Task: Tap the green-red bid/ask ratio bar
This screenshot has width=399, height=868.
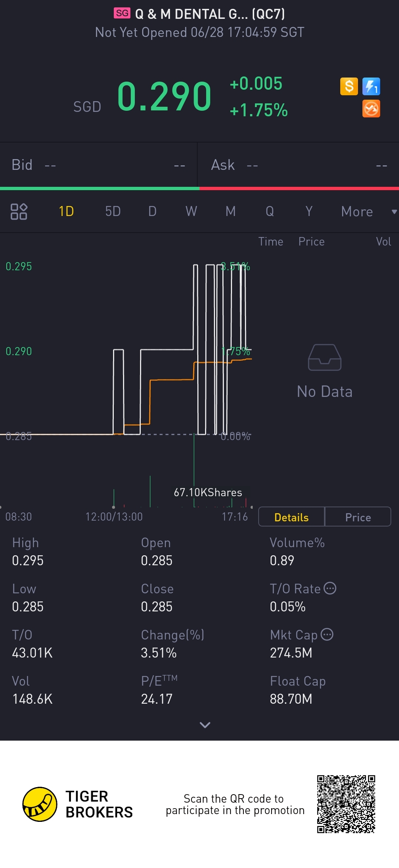Action: click(199, 189)
